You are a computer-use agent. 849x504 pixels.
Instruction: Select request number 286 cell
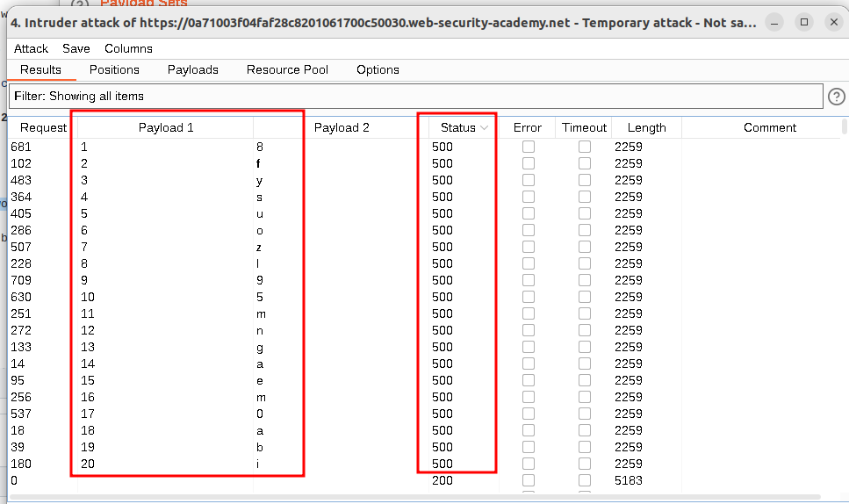pyautogui.click(x=21, y=230)
